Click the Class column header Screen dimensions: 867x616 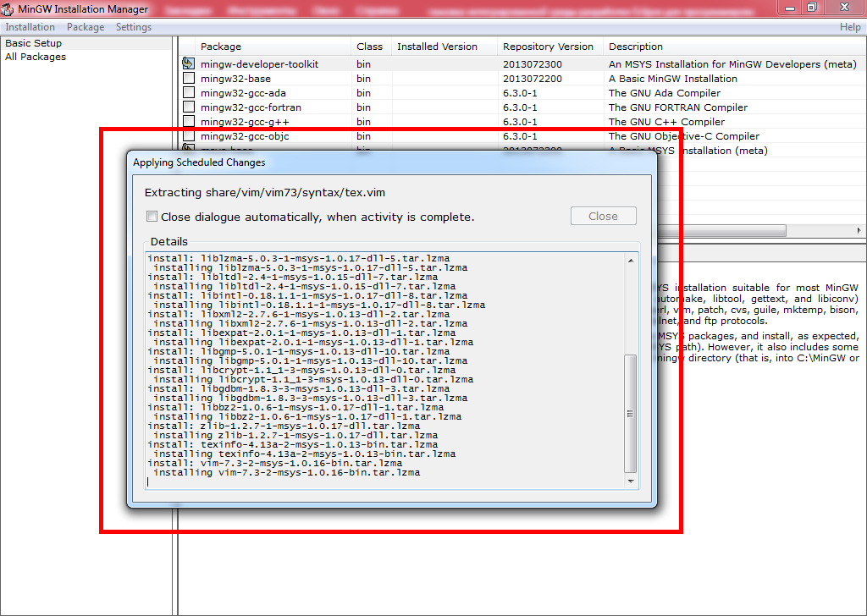pos(369,47)
